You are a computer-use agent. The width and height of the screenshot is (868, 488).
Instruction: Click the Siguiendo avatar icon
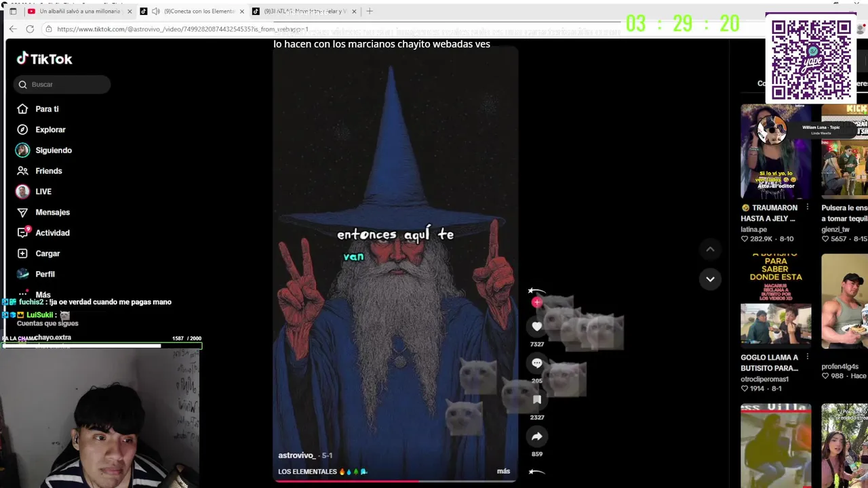23,150
